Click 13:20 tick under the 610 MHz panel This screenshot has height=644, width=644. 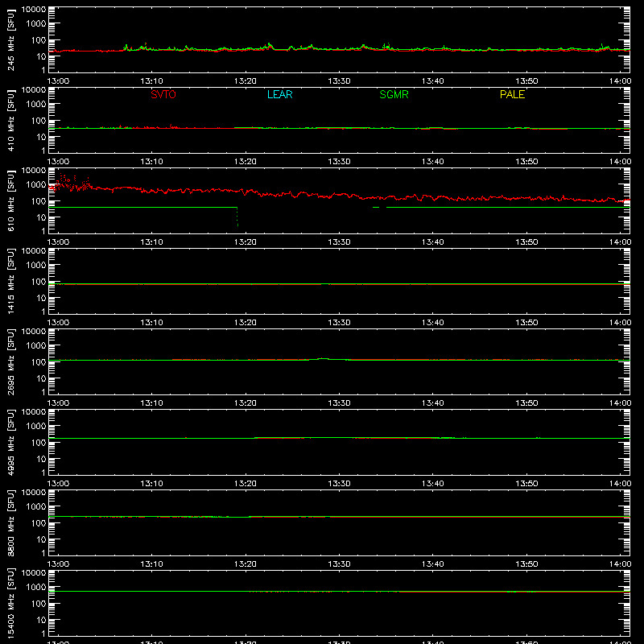246,242
